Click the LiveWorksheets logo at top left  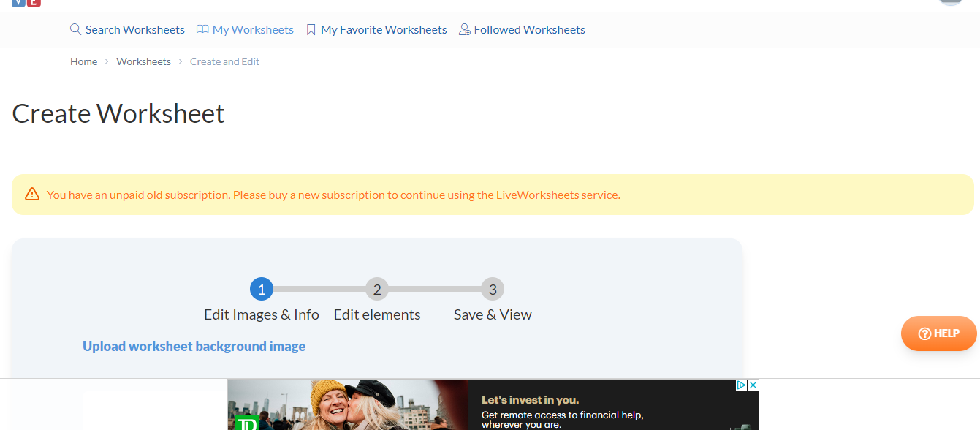pyautogui.click(x=26, y=3)
